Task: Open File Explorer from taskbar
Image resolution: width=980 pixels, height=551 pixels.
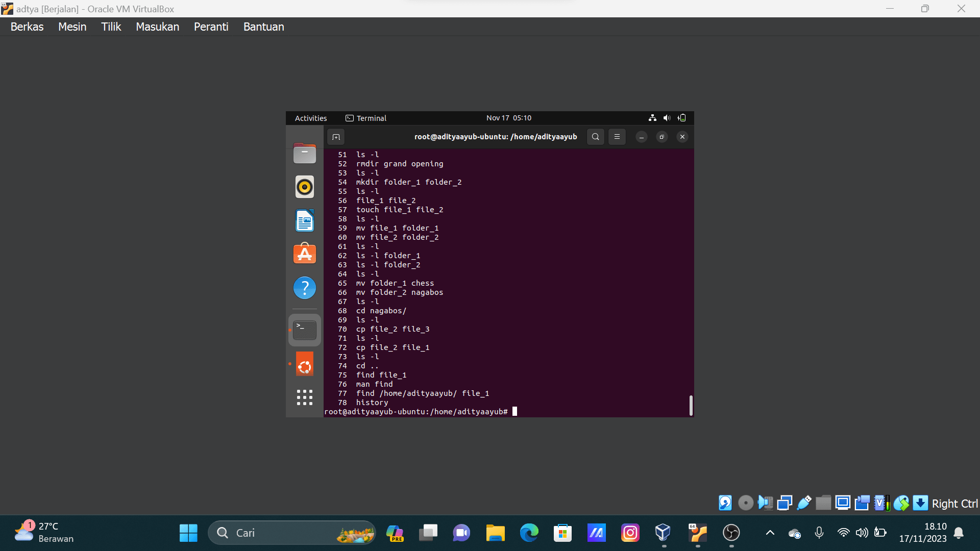Action: 495,533
